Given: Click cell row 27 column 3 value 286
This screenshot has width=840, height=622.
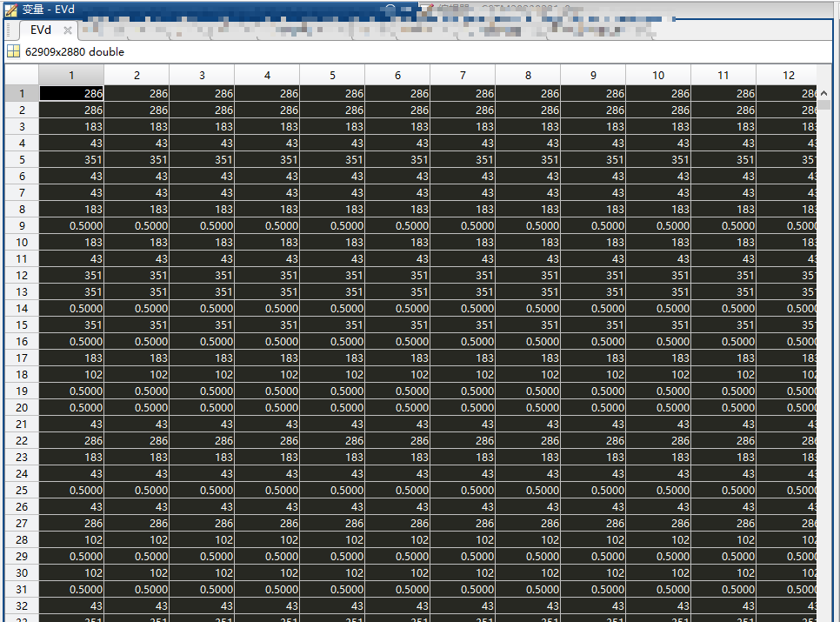Looking at the screenshot, I should 202,523.
